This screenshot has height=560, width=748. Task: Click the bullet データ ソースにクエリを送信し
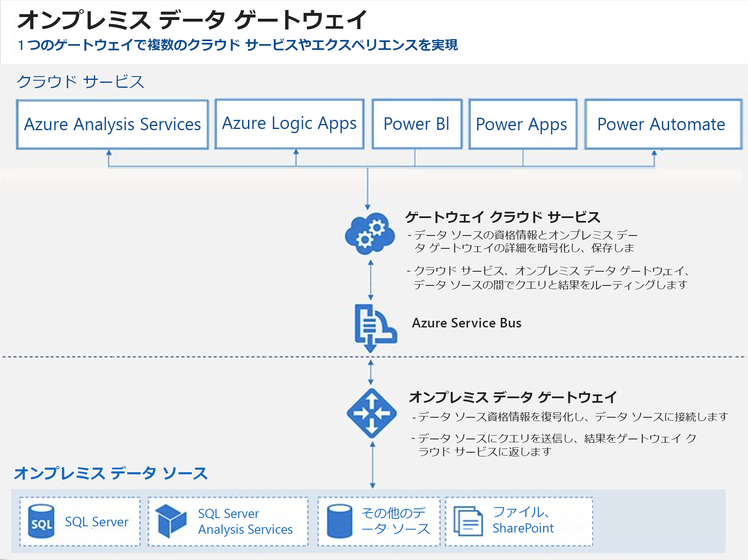pos(554,445)
